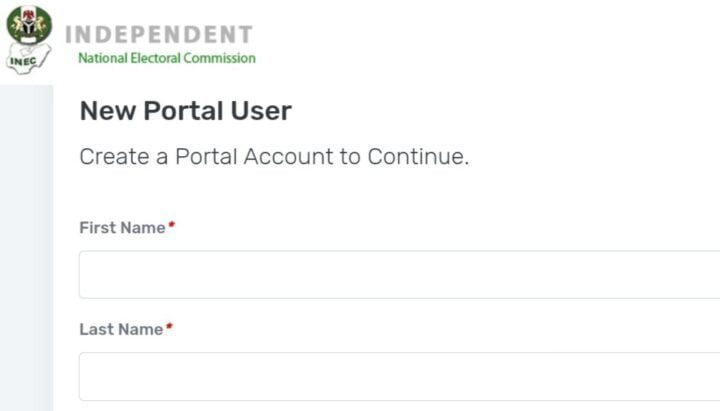This screenshot has height=411, width=720.
Task: Focus the First Name input field
Action: 399,274
